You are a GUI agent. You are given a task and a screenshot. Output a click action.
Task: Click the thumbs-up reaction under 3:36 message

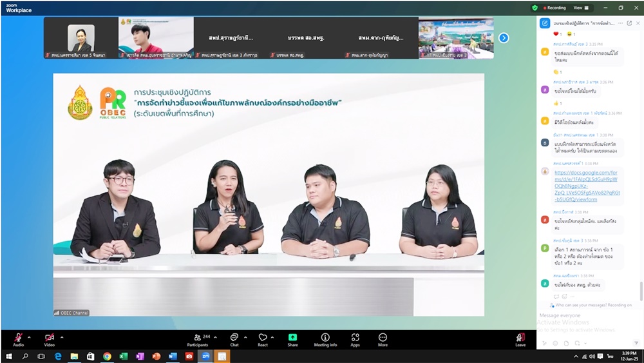click(558, 103)
